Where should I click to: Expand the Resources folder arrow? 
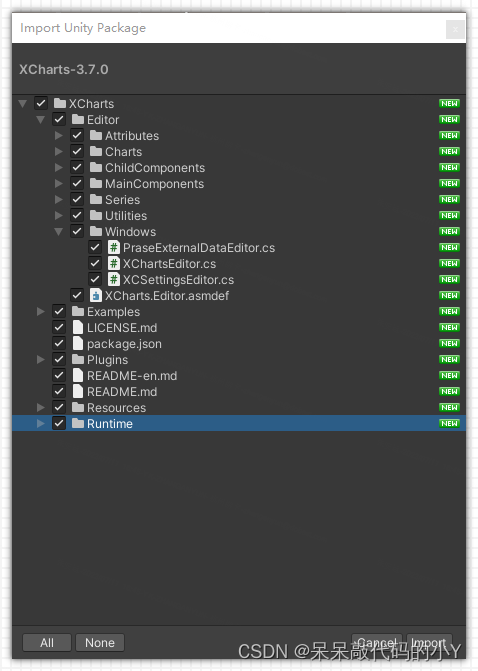[x=41, y=407]
